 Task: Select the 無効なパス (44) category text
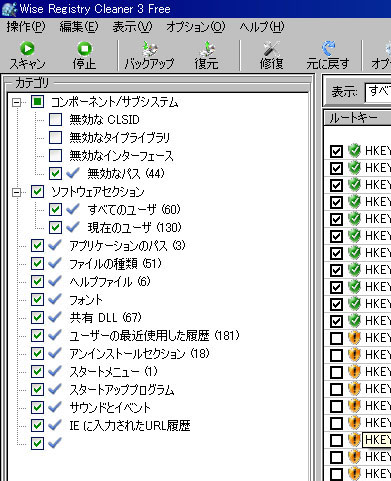(126, 174)
